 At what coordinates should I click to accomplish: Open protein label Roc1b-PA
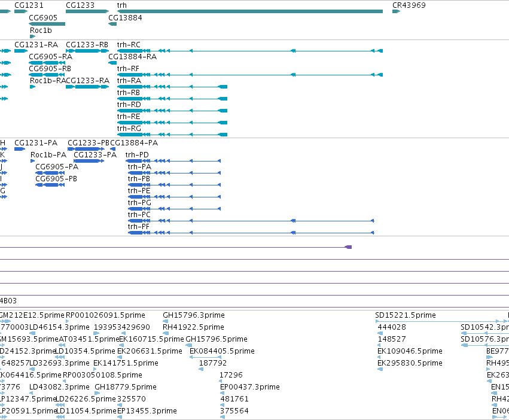coord(48,155)
